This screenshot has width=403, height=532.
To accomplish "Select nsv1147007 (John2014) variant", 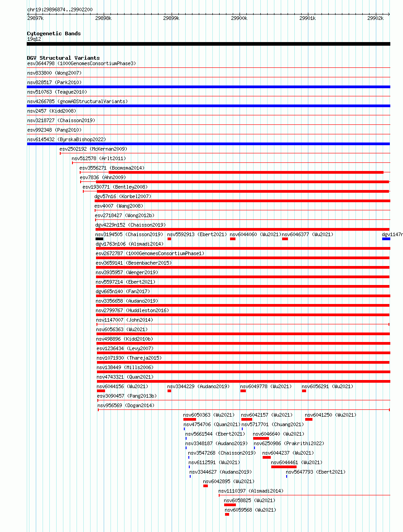I will tap(125, 320).
